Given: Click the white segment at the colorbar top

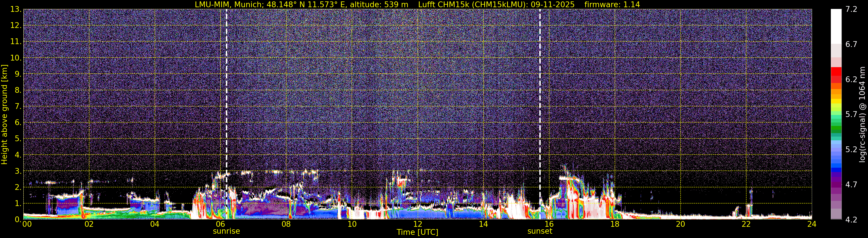Looking at the screenshot, I should (836, 27).
